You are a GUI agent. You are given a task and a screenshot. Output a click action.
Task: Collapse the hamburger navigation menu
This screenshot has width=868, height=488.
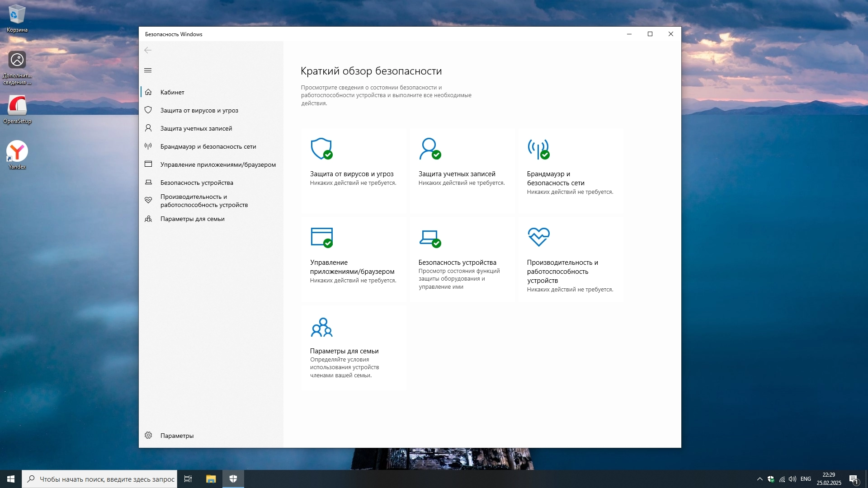(148, 70)
